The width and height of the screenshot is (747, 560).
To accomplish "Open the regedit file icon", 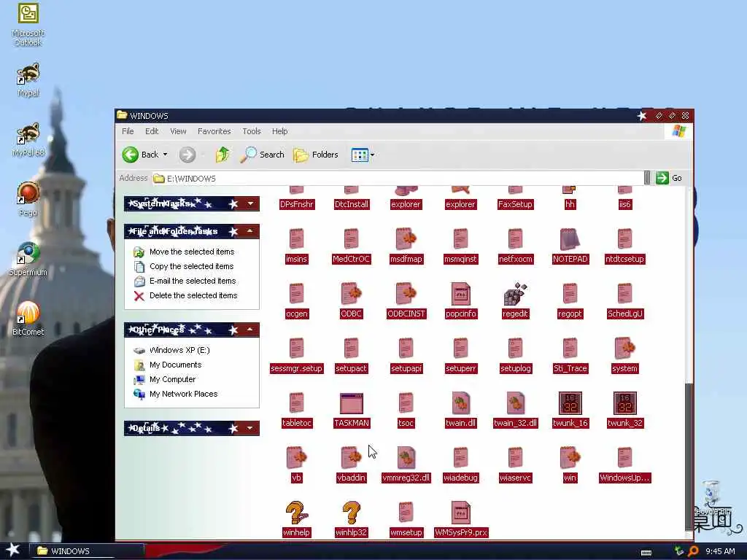I will pos(515,294).
